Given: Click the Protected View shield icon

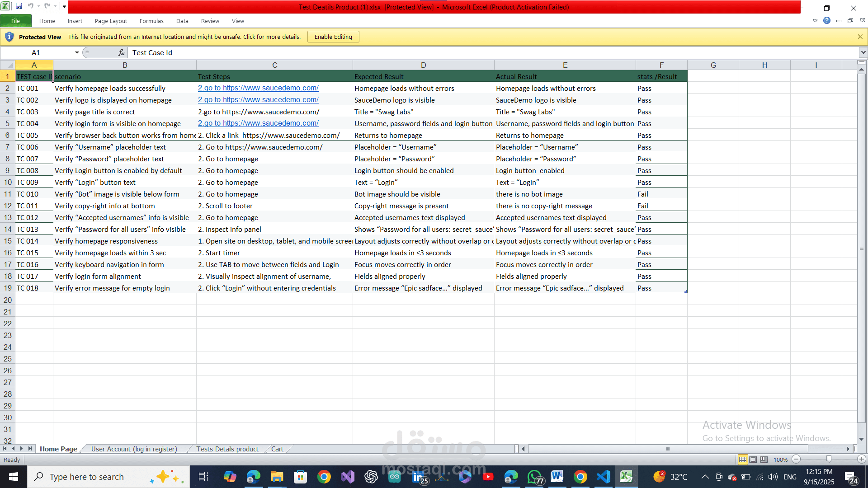Looking at the screenshot, I should point(9,37).
